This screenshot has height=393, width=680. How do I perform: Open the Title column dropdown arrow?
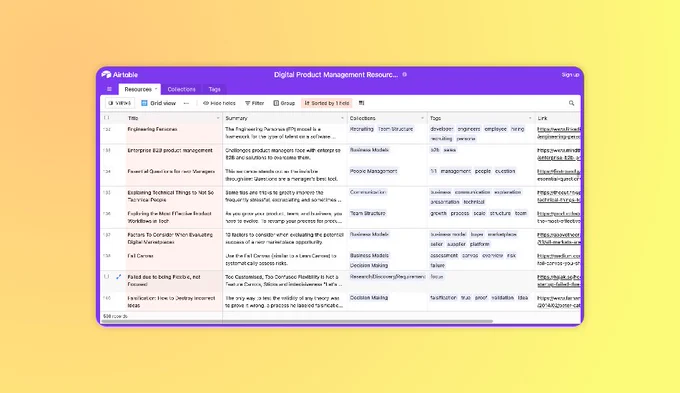pos(218,118)
